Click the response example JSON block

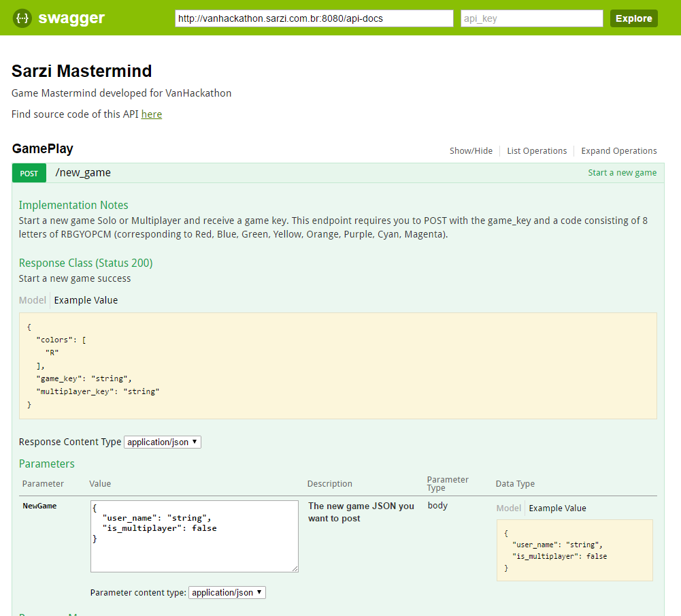point(338,366)
